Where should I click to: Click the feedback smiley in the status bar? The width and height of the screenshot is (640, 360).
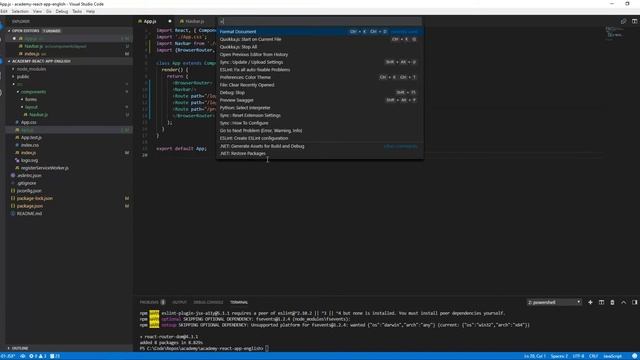(x=634, y=356)
